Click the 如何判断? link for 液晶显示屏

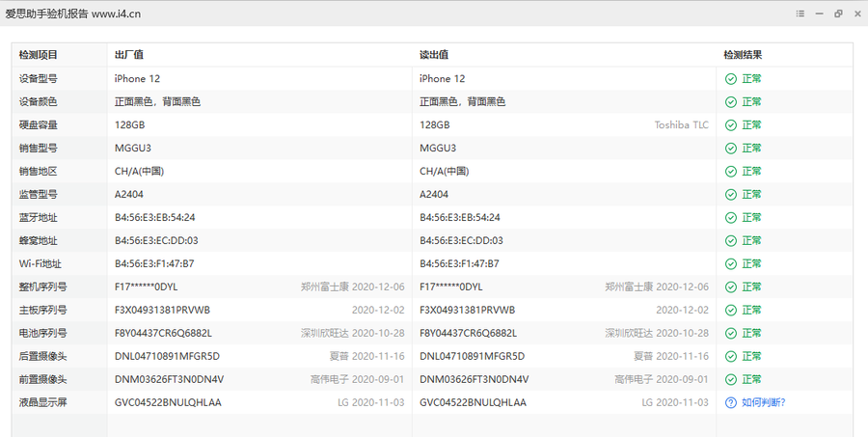[x=764, y=402]
